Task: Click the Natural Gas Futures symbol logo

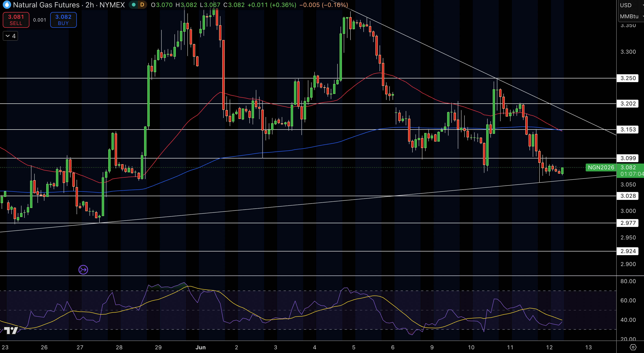Action: click(x=7, y=4)
